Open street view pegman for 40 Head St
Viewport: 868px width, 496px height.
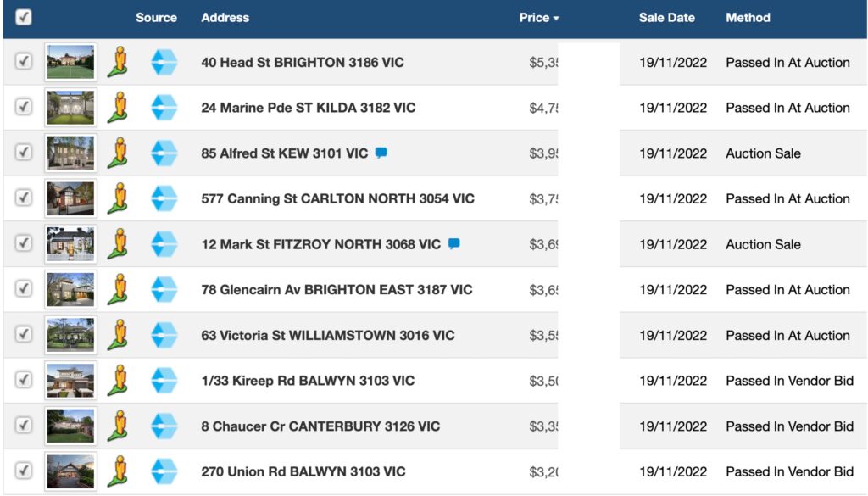[118, 62]
